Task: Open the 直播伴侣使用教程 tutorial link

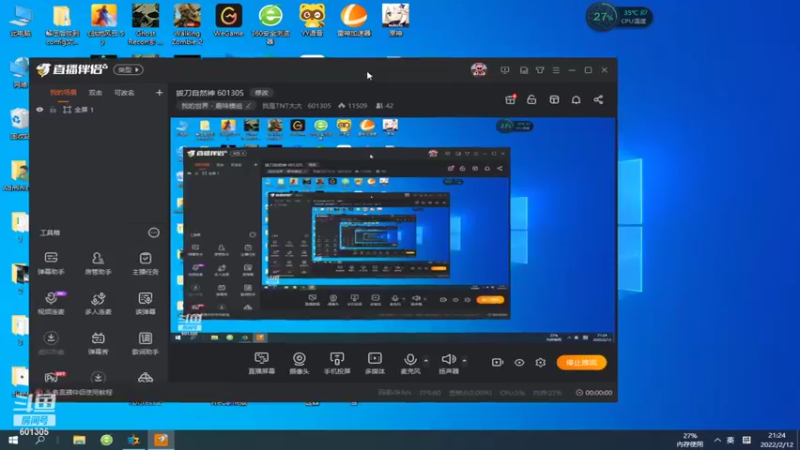Action: [79, 392]
